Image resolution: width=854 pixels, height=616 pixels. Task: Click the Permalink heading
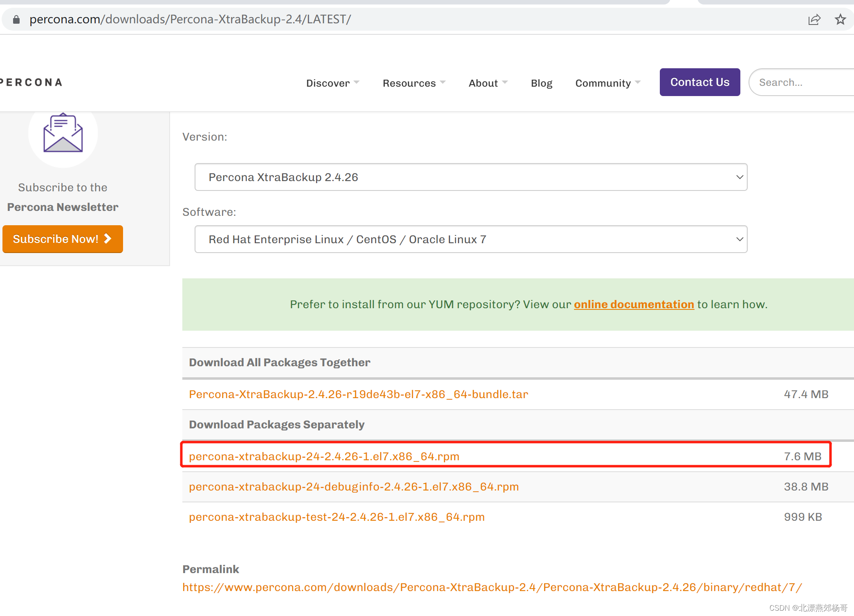pos(211,569)
